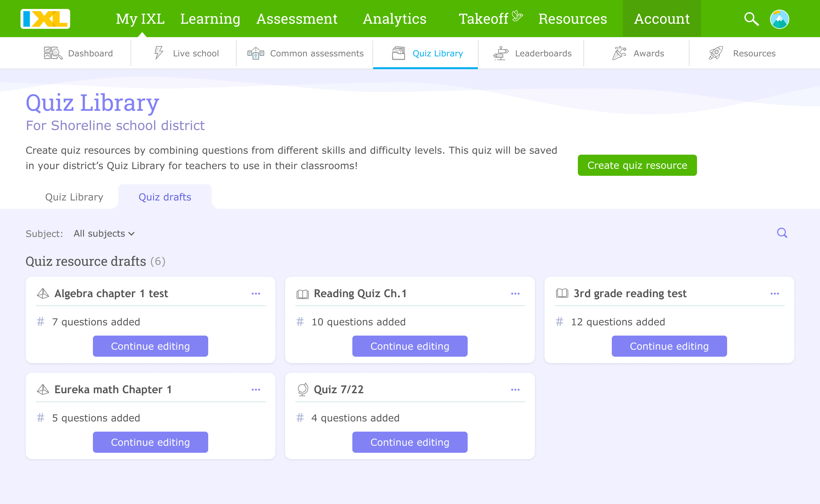The image size is (820, 504).
Task: Open more options for Eureka math Chapter 1
Action: tap(256, 390)
